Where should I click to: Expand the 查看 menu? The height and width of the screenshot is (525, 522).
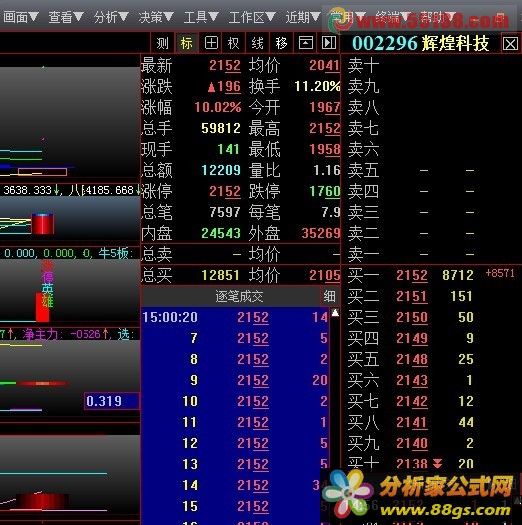[66, 17]
